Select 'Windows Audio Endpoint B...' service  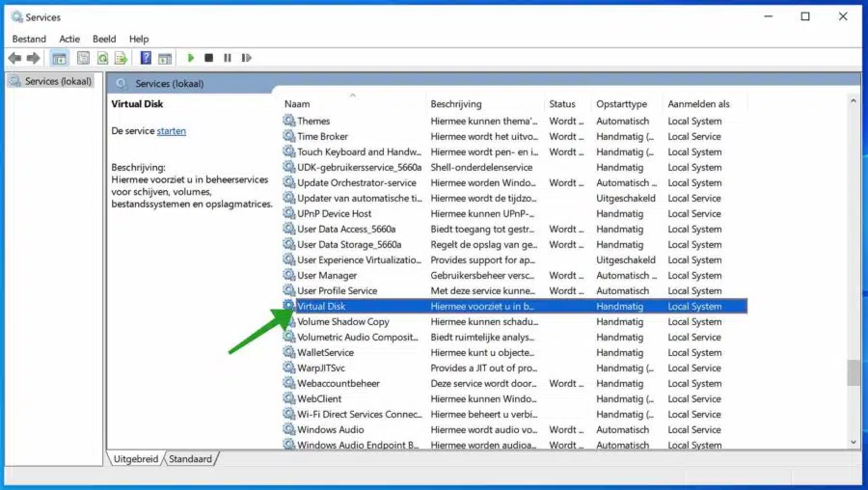[358, 445]
